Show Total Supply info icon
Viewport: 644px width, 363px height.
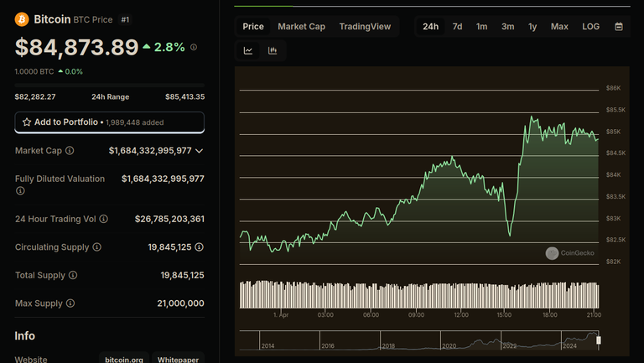(x=73, y=275)
